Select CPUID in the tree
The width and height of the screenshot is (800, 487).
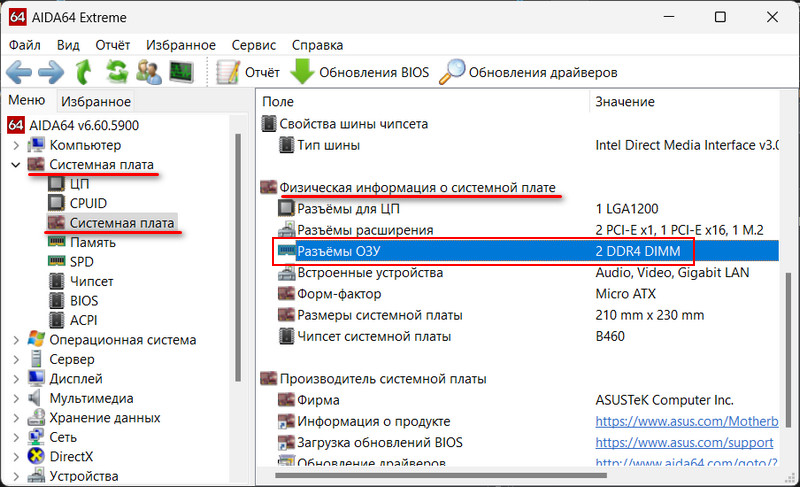(x=88, y=203)
